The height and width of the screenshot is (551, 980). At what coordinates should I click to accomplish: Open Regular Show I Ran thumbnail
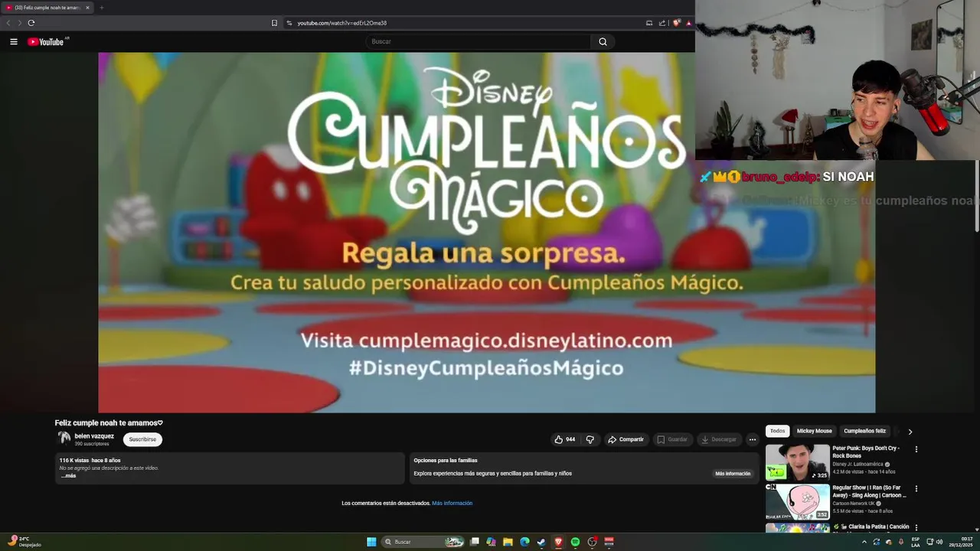pyautogui.click(x=797, y=502)
